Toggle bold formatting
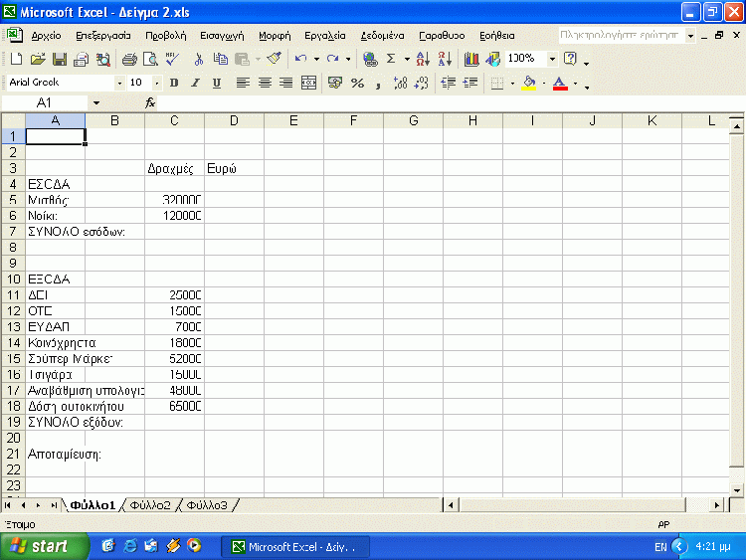 point(174,84)
